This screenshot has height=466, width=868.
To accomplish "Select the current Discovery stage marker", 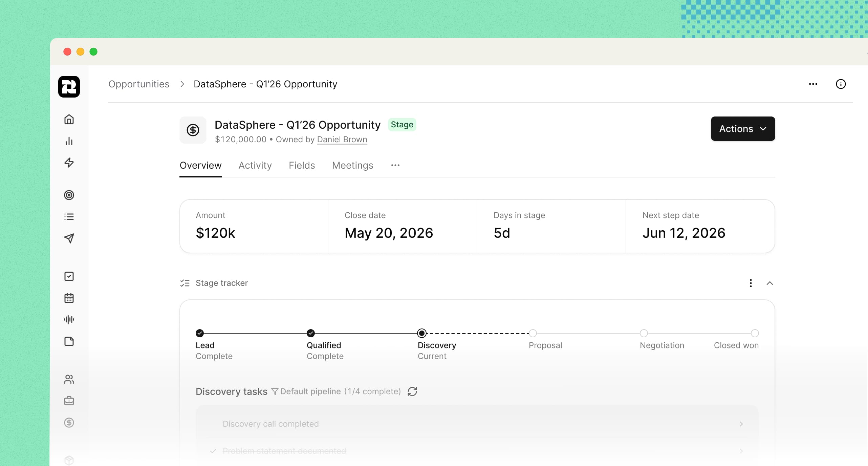I will click(x=422, y=333).
